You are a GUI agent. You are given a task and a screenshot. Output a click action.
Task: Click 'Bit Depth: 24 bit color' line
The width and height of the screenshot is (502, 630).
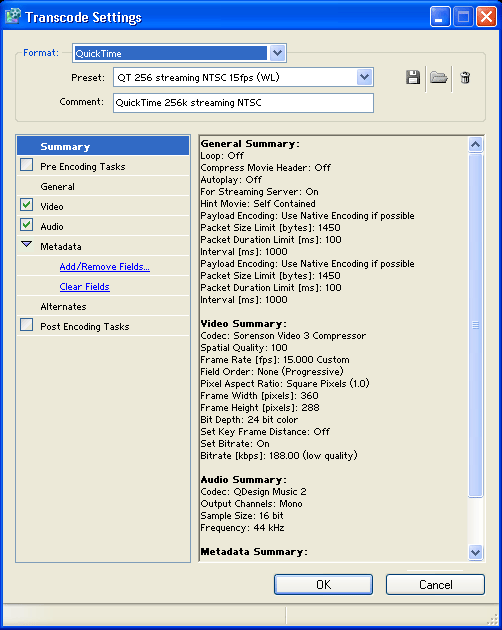(x=249, y=420)
